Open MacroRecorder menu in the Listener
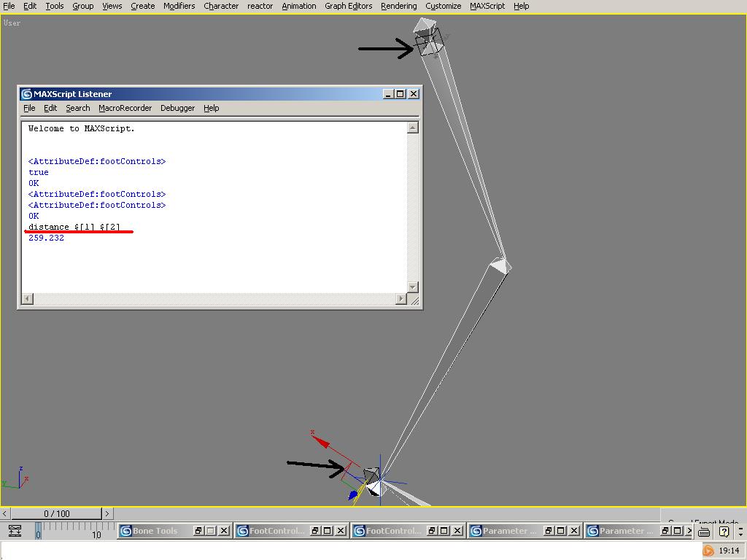Viewport: 747px width, 560px height. coord(125,108)
